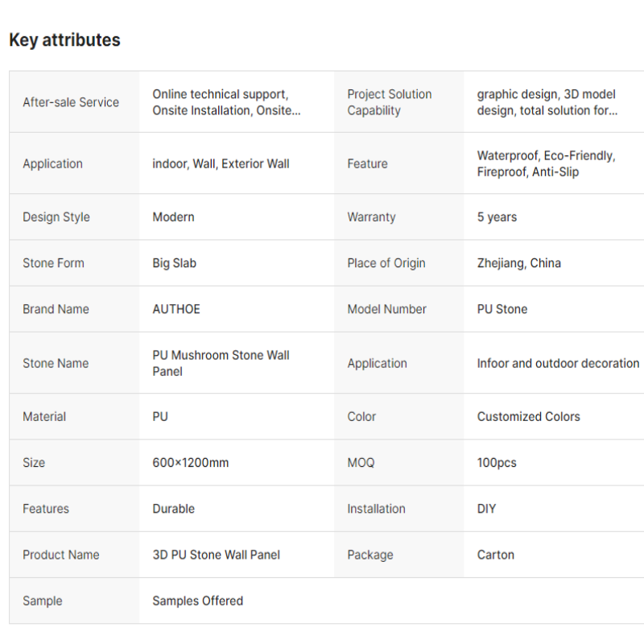Click the 'PU Stone' model number
This screenshot has width=644, height=644.
[502, 309]
